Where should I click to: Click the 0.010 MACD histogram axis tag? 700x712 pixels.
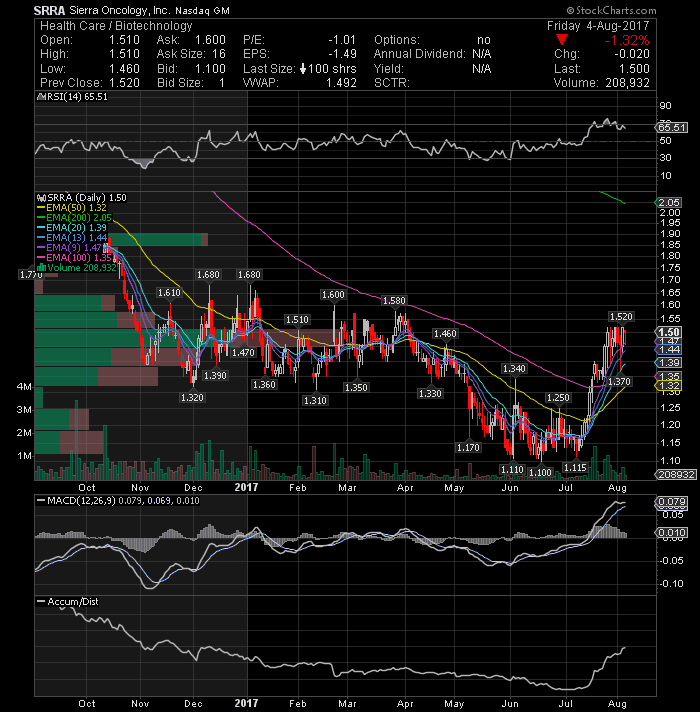672,532
